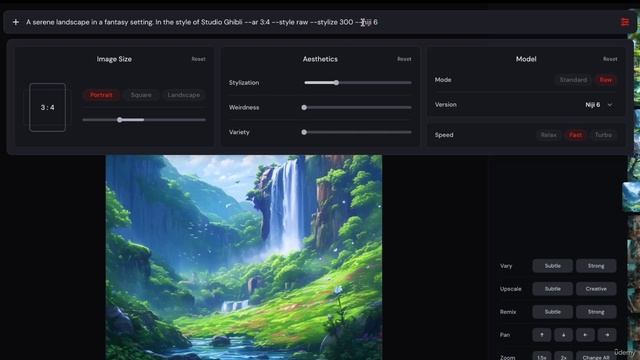Click the Stylization slider handle
Viewport: 640px width, 360px height.
[x=336, y=82]
